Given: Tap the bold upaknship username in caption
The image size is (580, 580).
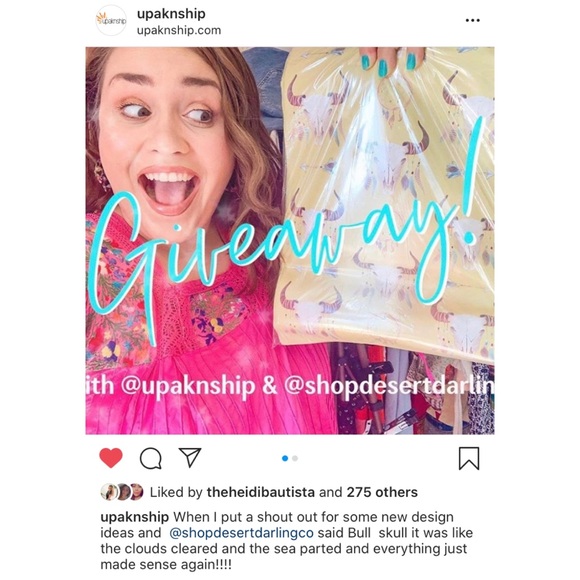Looking at the screenshot, I should (135, 517).
